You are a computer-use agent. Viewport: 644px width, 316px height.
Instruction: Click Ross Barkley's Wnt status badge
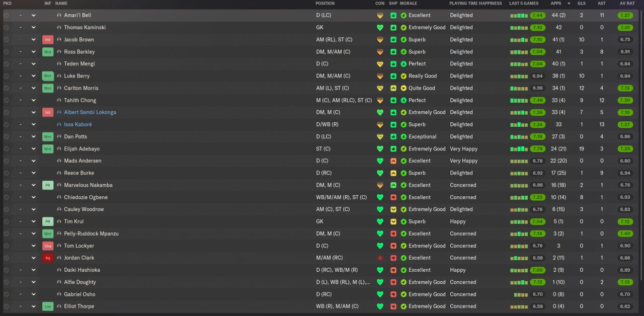coord(48,52)
